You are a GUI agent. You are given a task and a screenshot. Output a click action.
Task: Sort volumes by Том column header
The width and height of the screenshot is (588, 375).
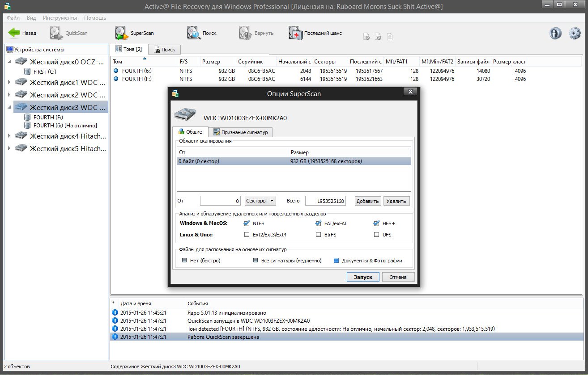tap(144, 62)
